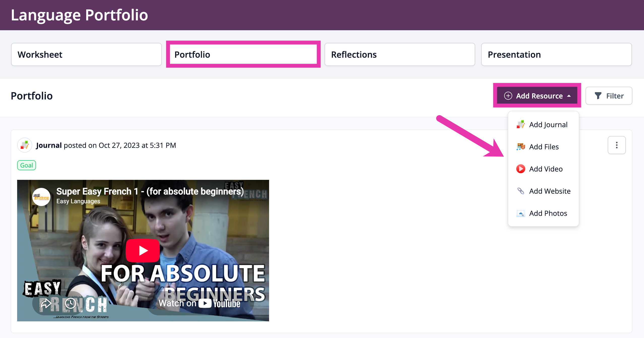Screen dimensions: 644x338
Task: Click the YouTube share arrow icon
Action: tap(46, 303)
